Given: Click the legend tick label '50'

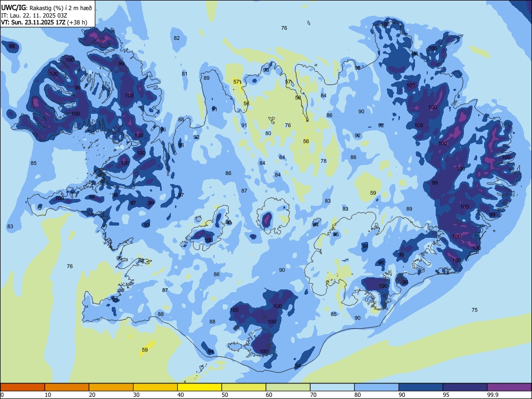Looking at the screenshot, I should tap(225, 395).
